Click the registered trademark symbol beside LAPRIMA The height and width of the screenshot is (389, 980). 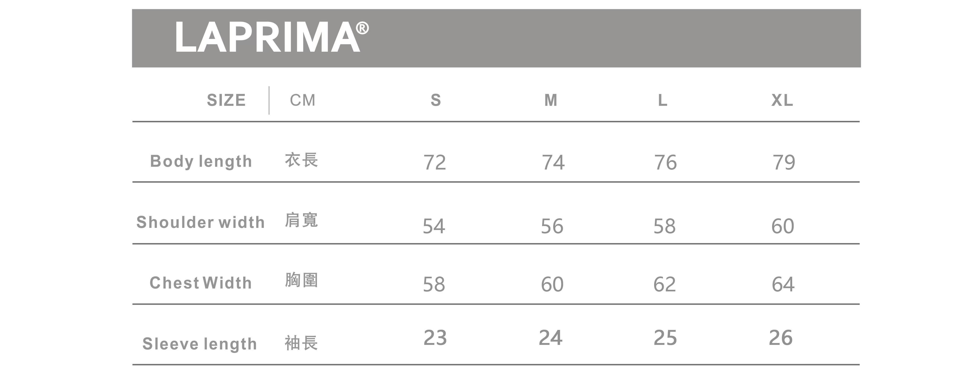(362, 28)
